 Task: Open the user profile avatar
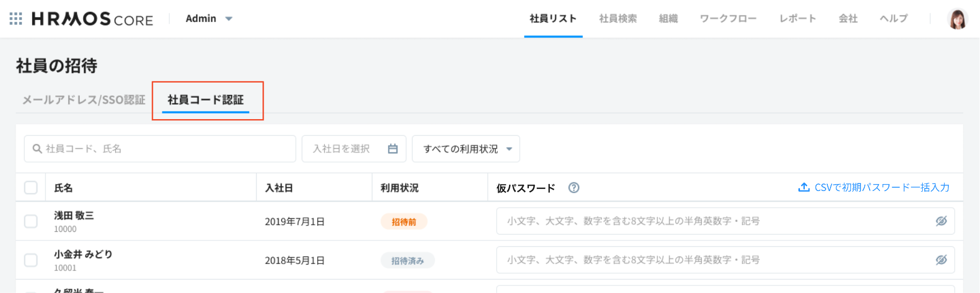pyautogui.click(x=957, y=19)
